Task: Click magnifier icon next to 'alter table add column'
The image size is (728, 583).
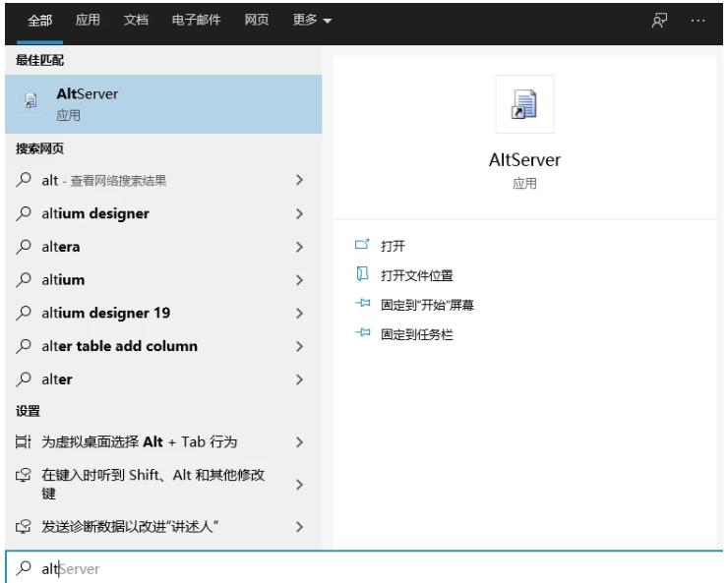Action: [x=24, y=346]
